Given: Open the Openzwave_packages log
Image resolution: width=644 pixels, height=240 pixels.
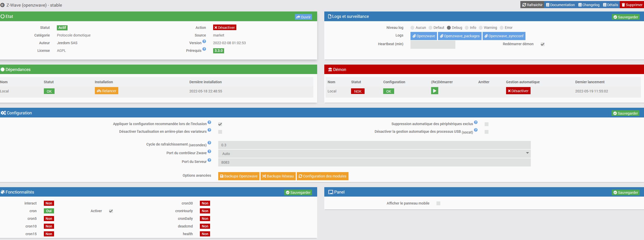Looking at the screenshot, I should [460, 36].
